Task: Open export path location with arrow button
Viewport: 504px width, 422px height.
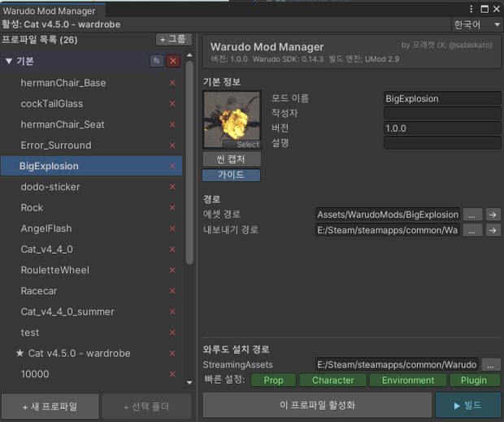Action: tap(493, 230)
